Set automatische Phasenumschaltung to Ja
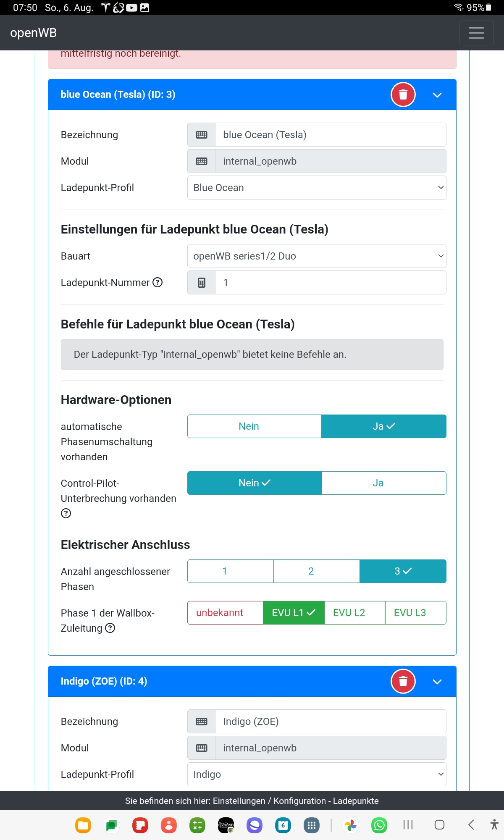The height and width of the screenshot is (840, 504). tap(384, 426)
